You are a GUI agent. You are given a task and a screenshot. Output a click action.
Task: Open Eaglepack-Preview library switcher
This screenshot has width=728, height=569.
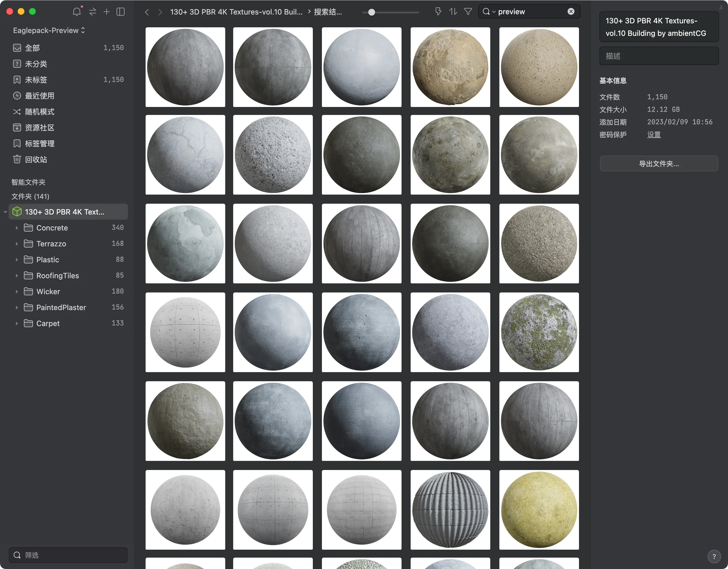(49, 30)
